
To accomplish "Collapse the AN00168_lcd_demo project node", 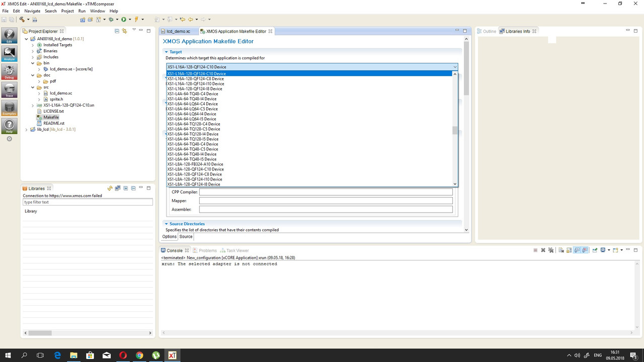I will click(x=26, y=39).
